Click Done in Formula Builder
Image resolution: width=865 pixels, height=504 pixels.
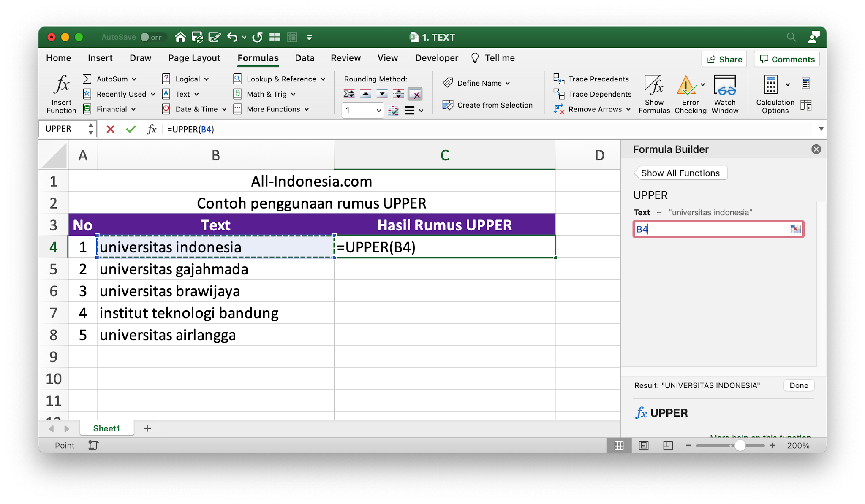point(798,385)
